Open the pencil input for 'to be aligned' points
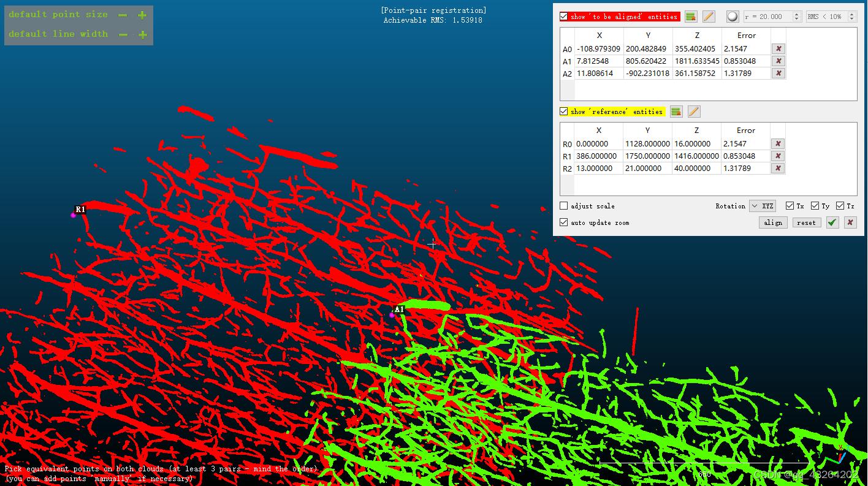Image resolution: width=868 pixels, height=486 pixels. coord(709,17)
